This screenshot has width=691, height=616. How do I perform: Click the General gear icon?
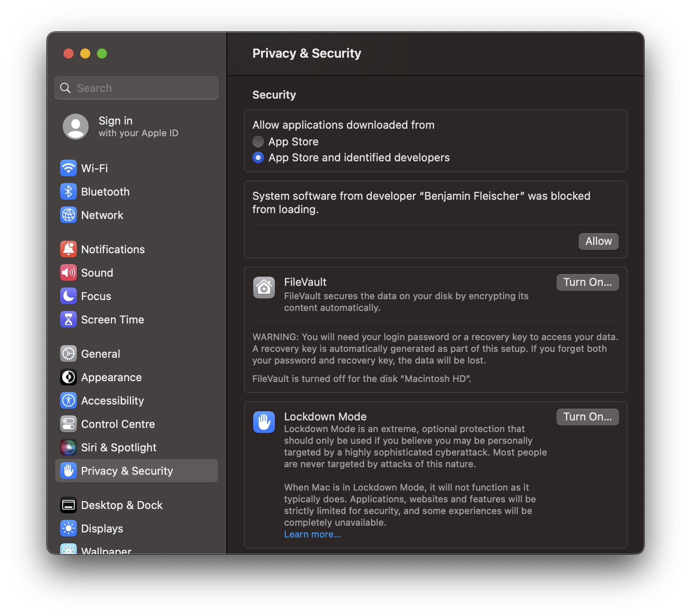69,354
